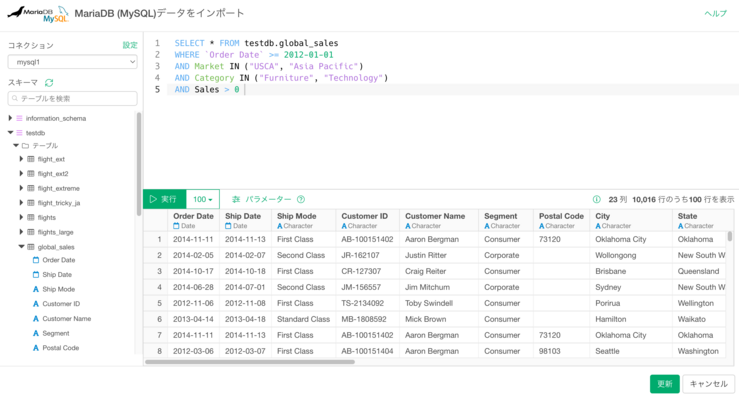739x400 pixels.
Task: Click the 更新 update button
Action: (664, 384)
